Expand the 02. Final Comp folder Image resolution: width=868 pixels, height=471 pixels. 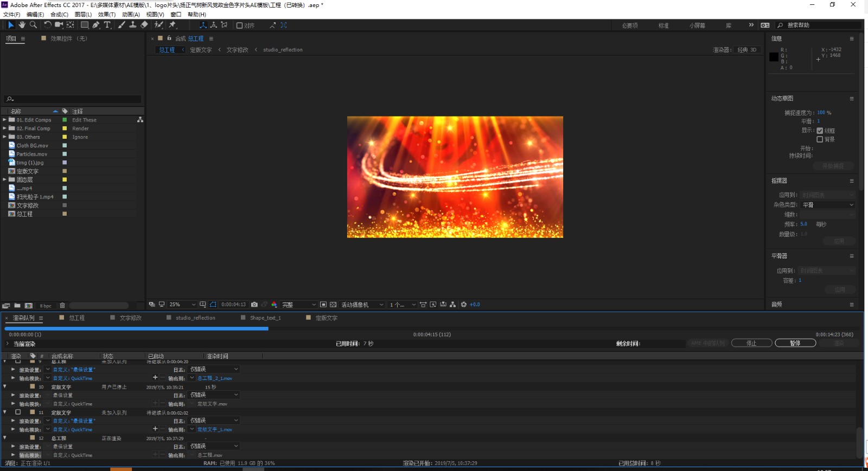point(5,128)
